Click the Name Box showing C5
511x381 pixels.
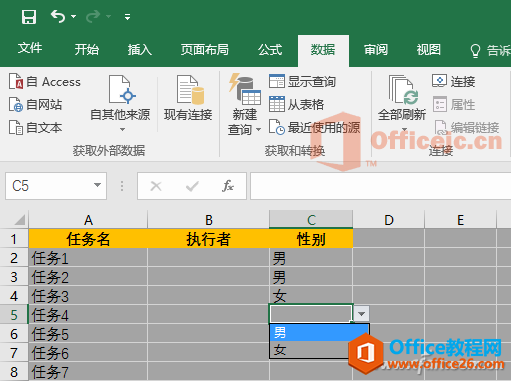click(x=48, y=186)
